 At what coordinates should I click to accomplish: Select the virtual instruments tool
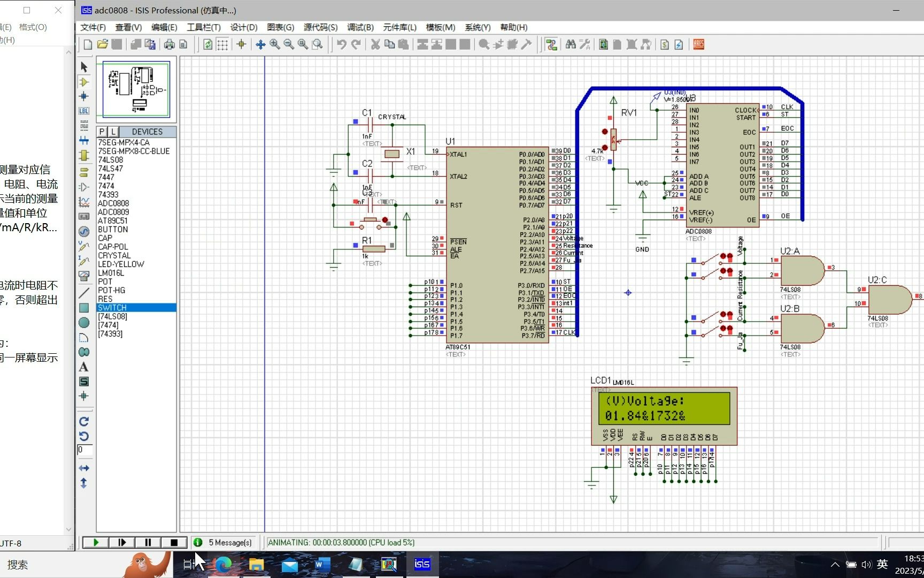tap(84, 276)
